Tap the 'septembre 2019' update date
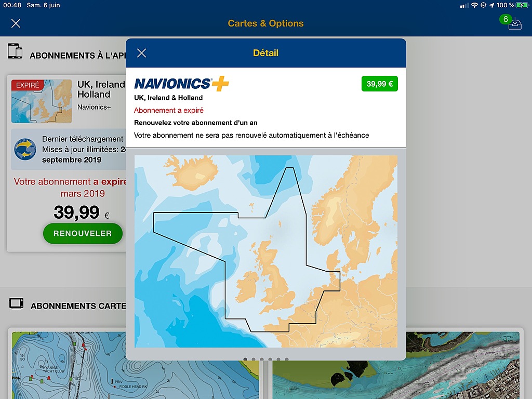This screenshot has height=399, width=532. [72, 160]
